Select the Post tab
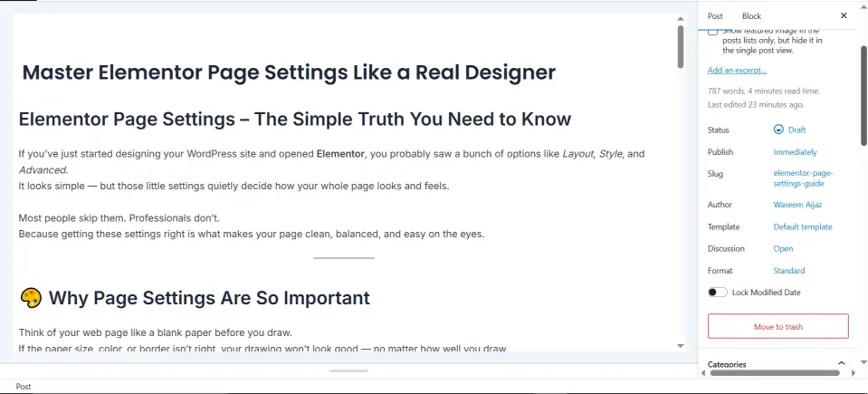 (x=715, y=16)
